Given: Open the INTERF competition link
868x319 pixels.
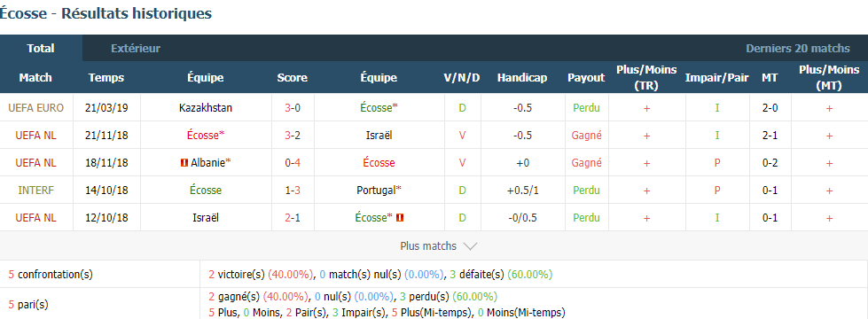Looking at the screenshot, I should click(x=36, y=191).
